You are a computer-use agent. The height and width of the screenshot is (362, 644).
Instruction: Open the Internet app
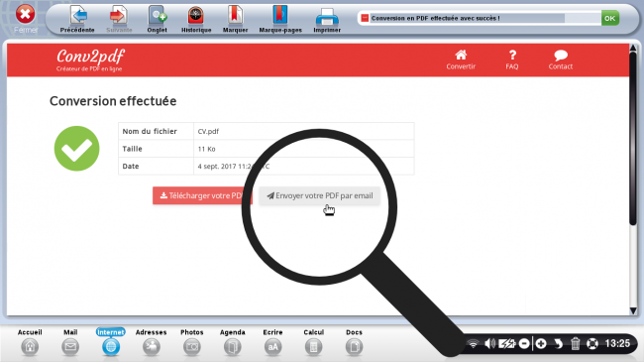tap(111, 342)
